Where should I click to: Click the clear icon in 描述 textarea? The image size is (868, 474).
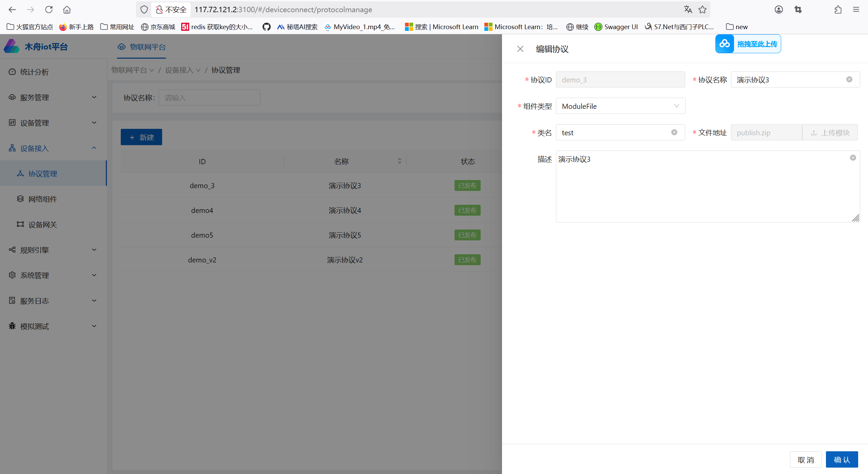[853, 158]
